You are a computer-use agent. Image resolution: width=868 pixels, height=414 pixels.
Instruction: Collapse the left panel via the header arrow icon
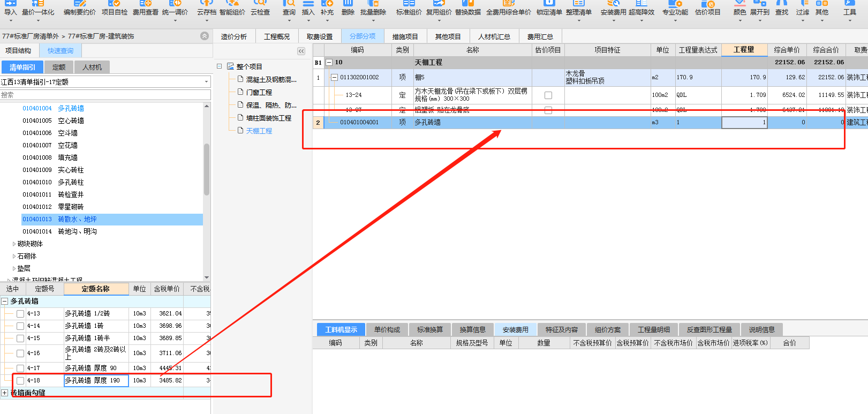coord(205,36)
